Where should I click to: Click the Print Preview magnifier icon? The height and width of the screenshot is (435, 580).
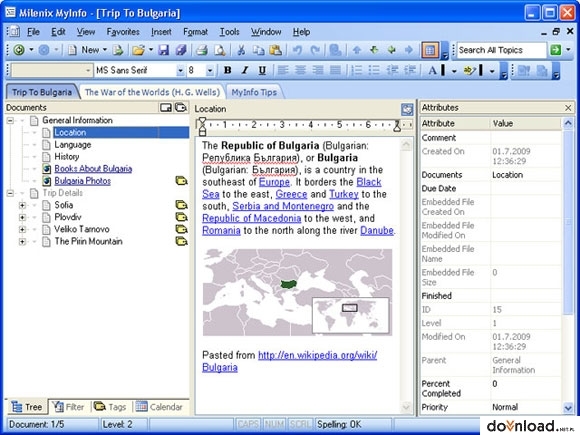pos(220,50)
